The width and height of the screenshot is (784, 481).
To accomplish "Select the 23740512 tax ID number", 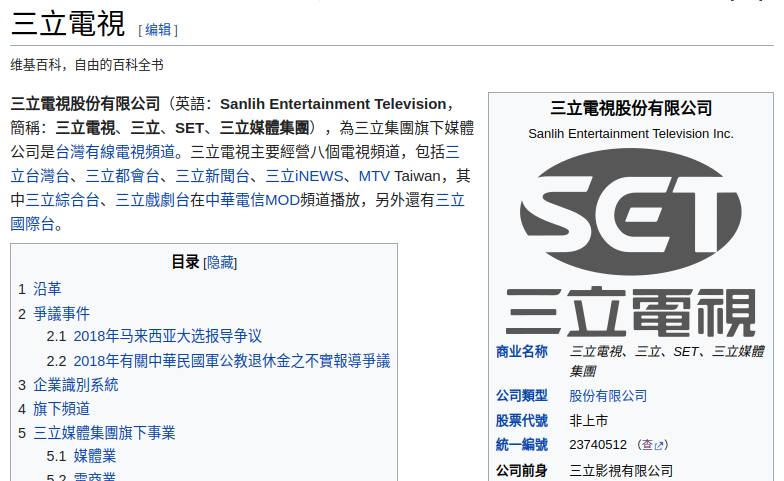I will [x=598, y=444].
